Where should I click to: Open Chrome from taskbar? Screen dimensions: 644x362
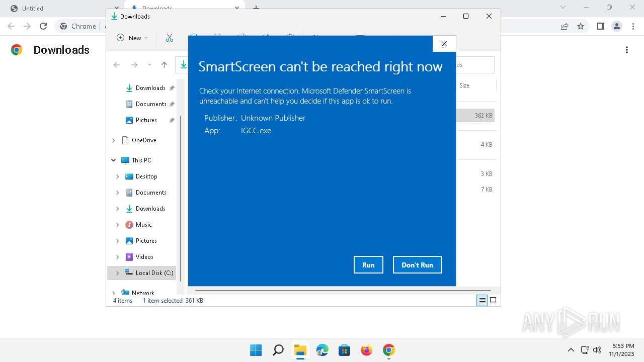(389, 350)
